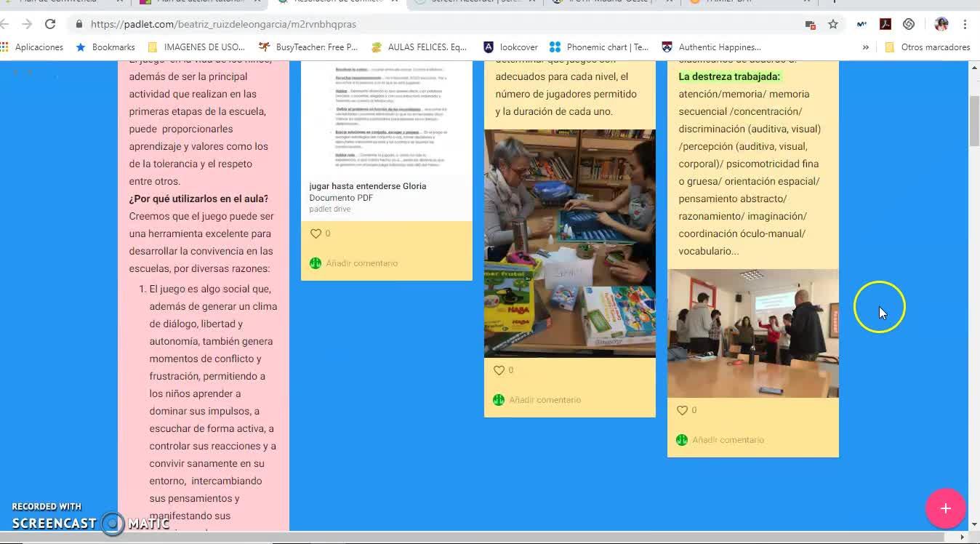Open the Chrome profile avatar

click(x=941, y=24)
